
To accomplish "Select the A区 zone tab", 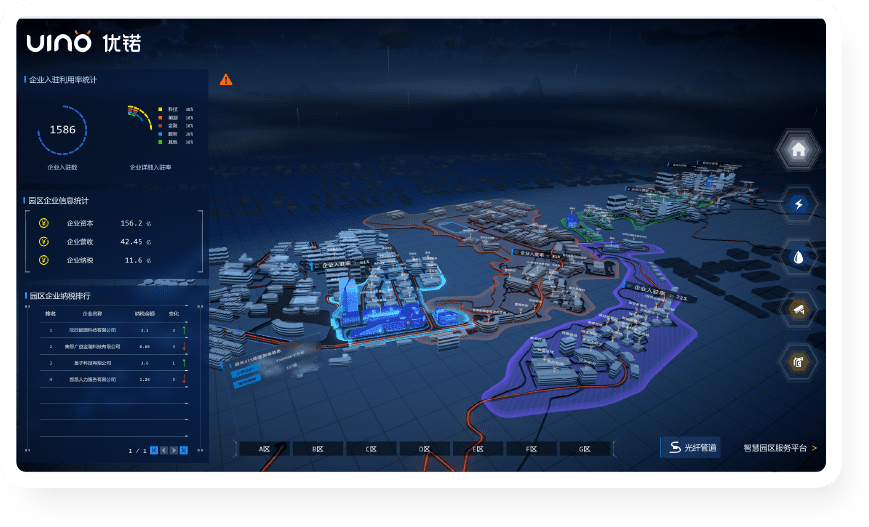I will click(x=264, y=449).
